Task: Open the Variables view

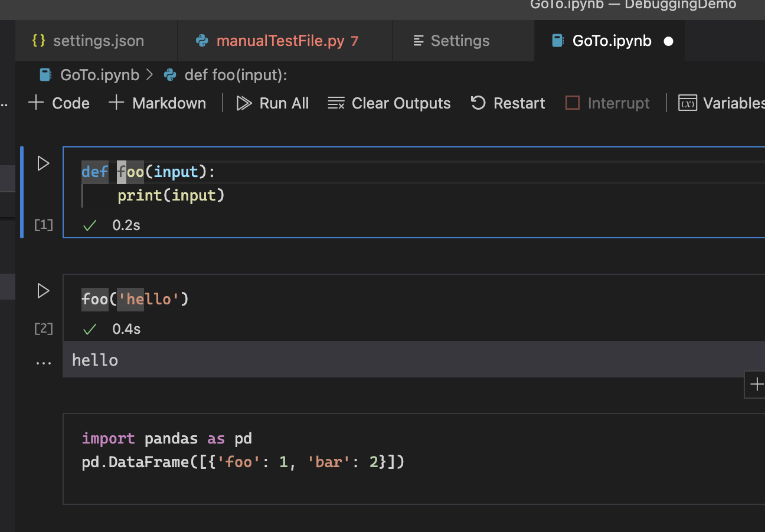Action: (x=721, y=103)
